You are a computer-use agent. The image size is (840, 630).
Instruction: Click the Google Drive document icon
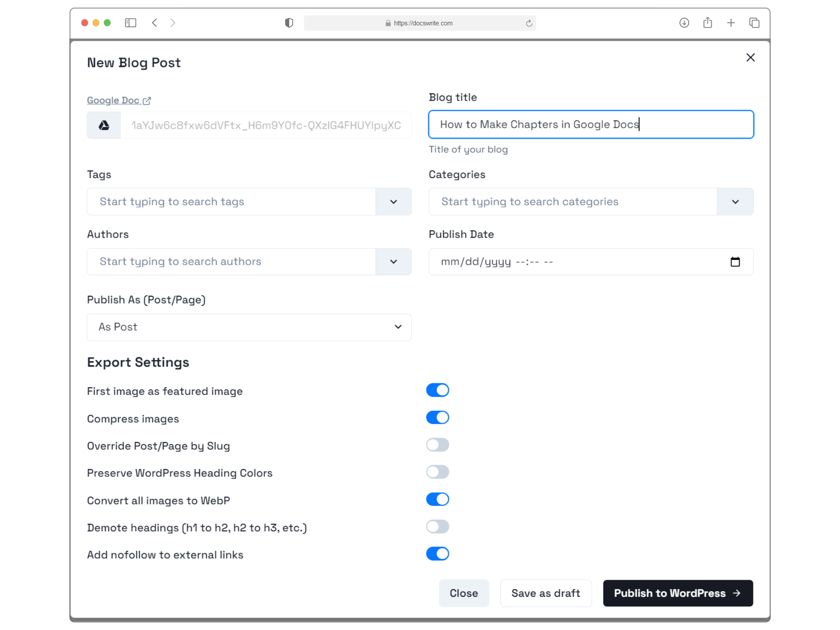(x=104, y=124)
